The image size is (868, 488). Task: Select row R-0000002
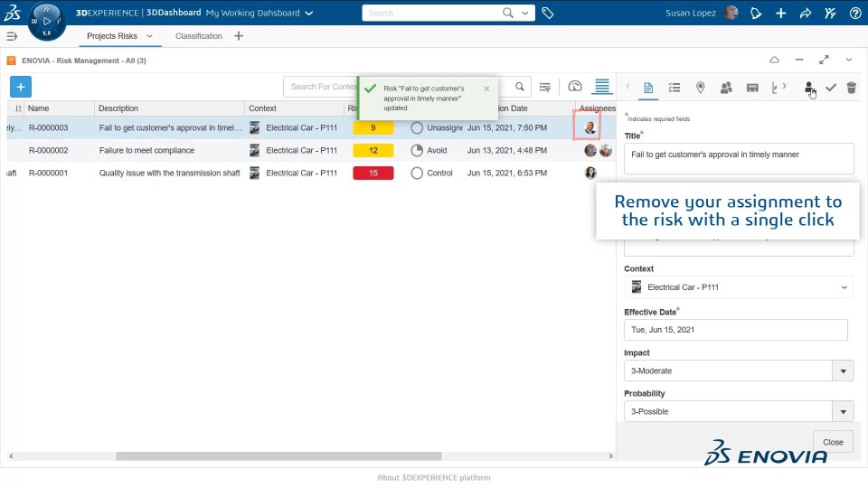(311, 151)
